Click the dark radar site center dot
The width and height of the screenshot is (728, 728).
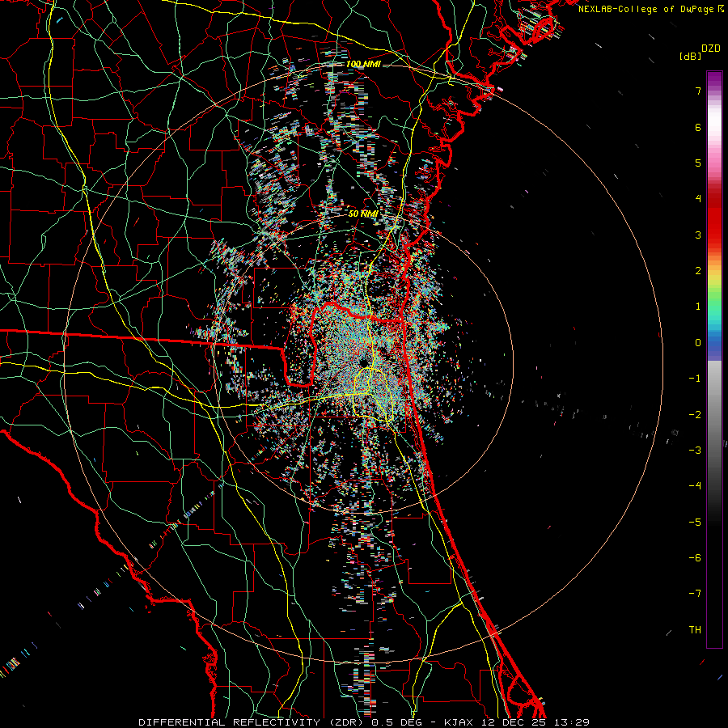click(362, 362)
